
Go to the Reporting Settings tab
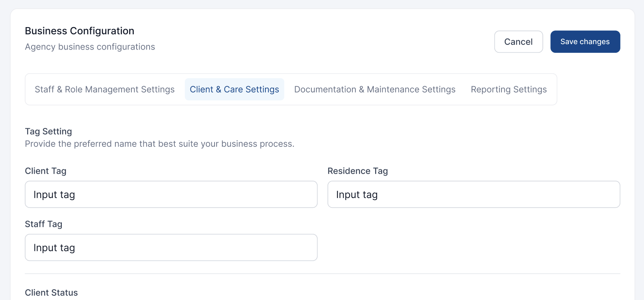[509, 89]
